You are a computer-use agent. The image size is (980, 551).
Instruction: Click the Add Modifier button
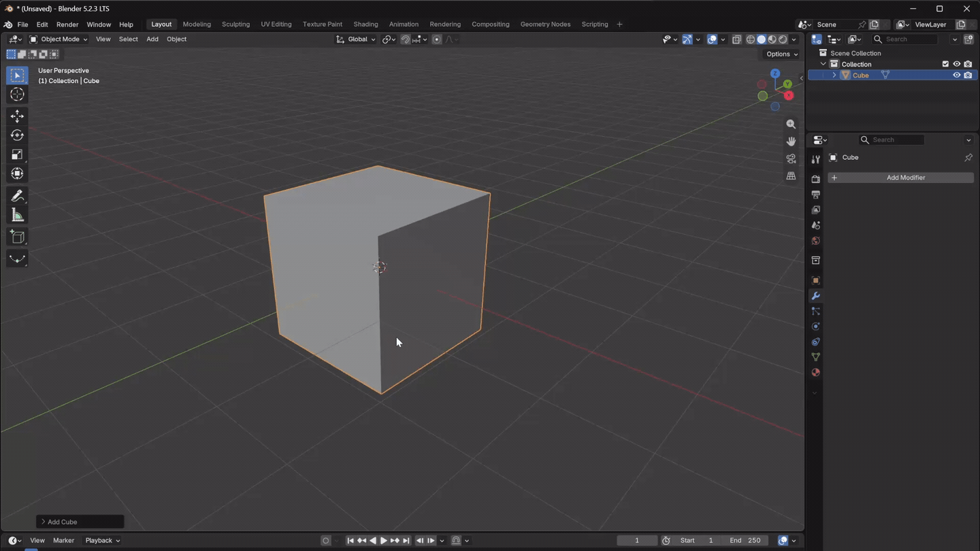900,178
